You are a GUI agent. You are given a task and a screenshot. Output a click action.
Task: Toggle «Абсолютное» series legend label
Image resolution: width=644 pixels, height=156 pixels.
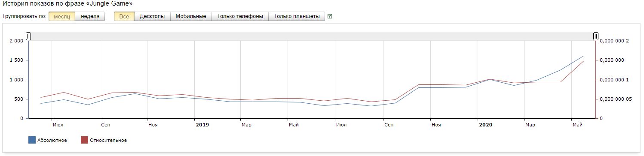tap(52, 140)
